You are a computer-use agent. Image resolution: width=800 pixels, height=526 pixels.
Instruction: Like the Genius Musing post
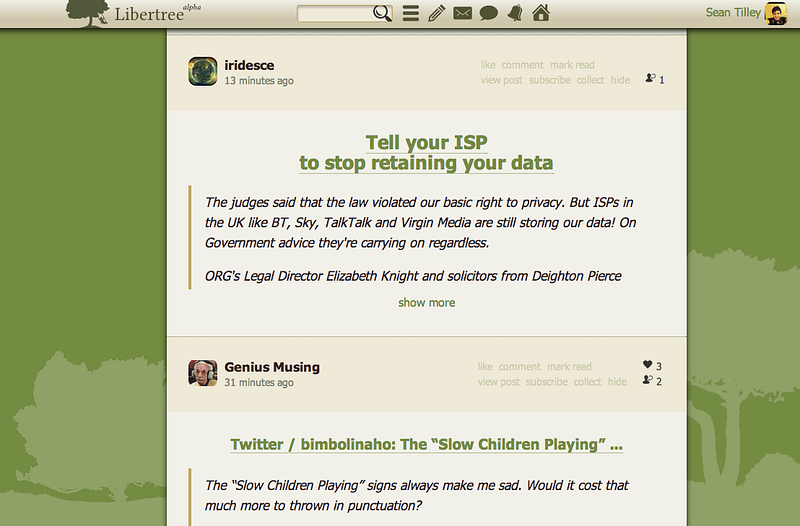(485, 366)
